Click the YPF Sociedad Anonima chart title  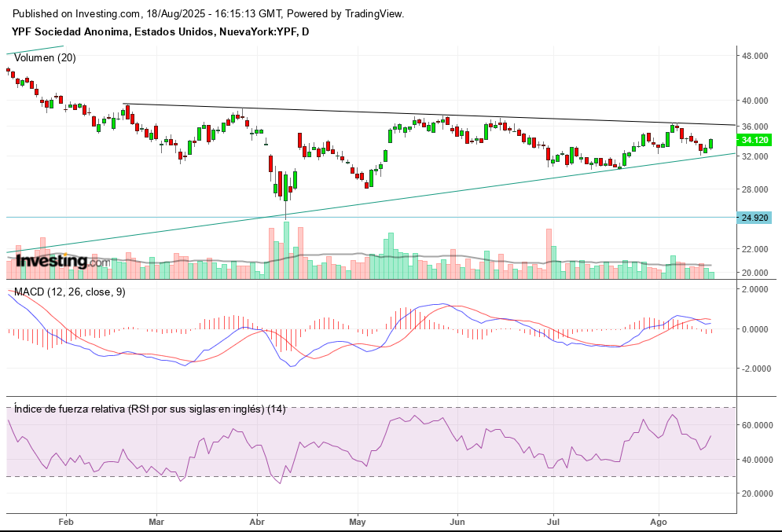tap(160, 31)
